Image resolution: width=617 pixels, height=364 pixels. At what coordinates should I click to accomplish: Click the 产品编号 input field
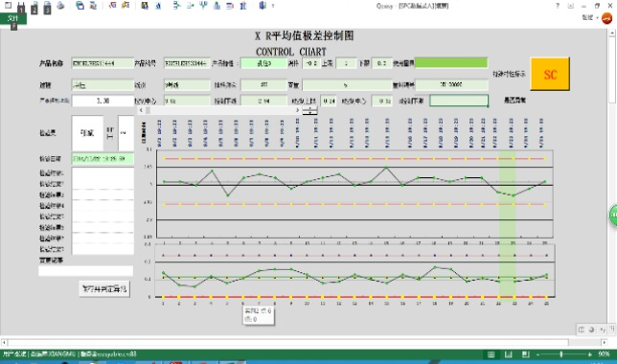click(x=187, y=63)
